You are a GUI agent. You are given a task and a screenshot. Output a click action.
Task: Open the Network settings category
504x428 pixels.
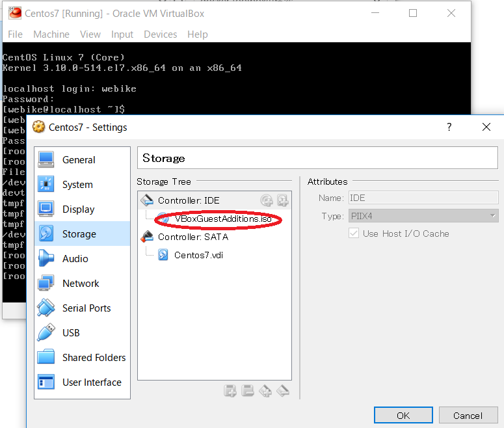[82, 284]
